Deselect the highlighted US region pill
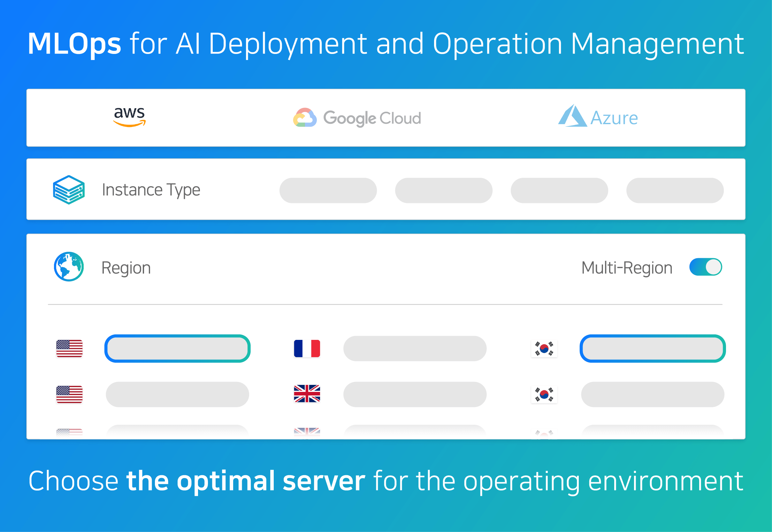This screenshot has height=532, width=772. click(178, 349)
